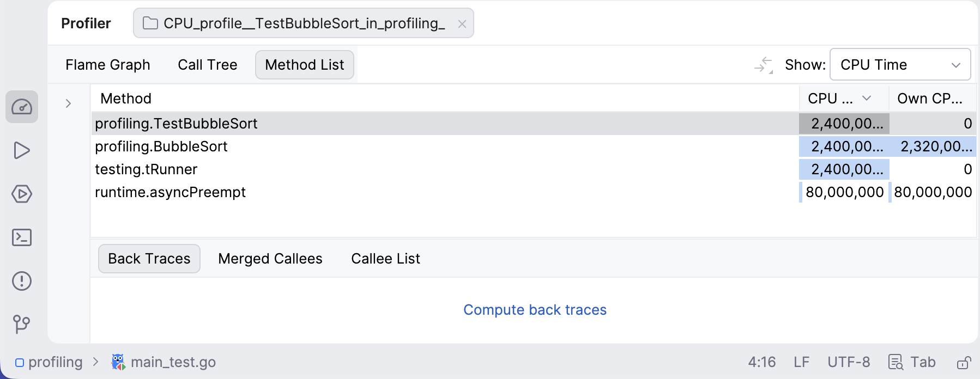Screen dimensions: 980x379
Task: Switch to the Flame Graph tab
Action: 107,64
